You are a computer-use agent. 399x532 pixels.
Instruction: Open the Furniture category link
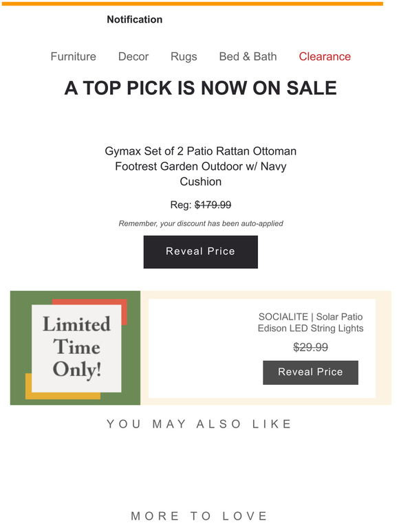pyautogui.click(x=74, y=56)
